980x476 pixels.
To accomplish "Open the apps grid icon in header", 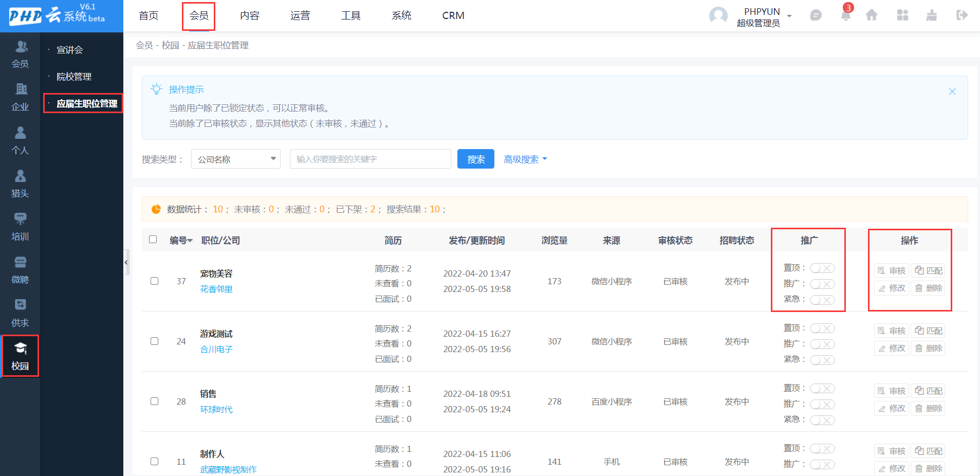I will [902, 15].
